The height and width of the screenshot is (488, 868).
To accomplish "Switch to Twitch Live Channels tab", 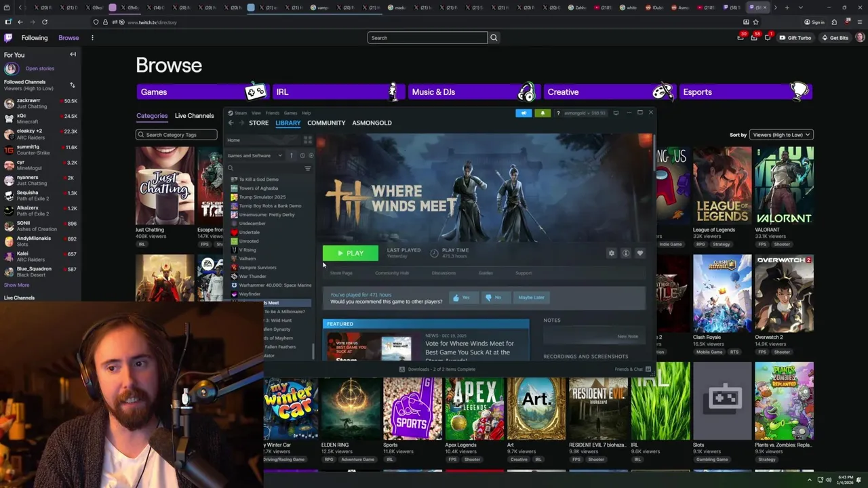I will point(194,116).
